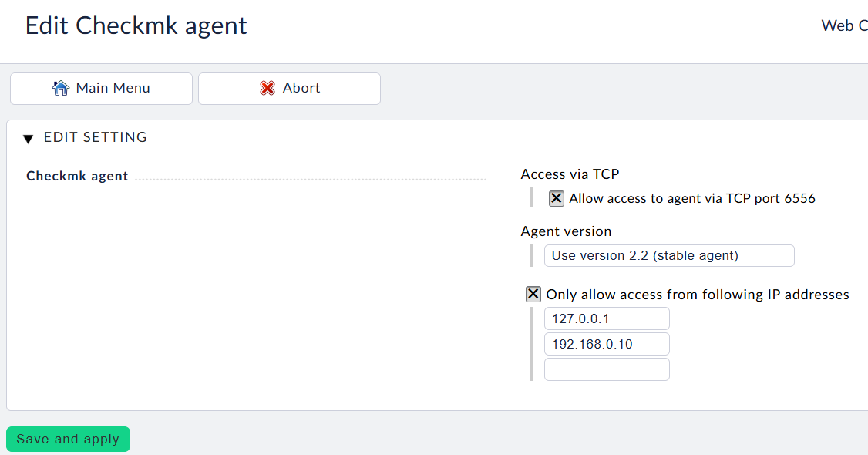Click the Access via TCP heading

570,174
